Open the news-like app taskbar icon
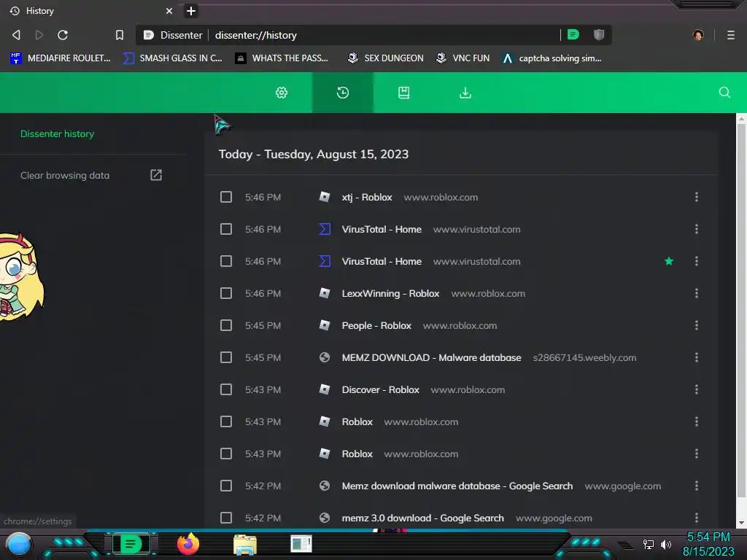The image size is (747, 560). 301,544
